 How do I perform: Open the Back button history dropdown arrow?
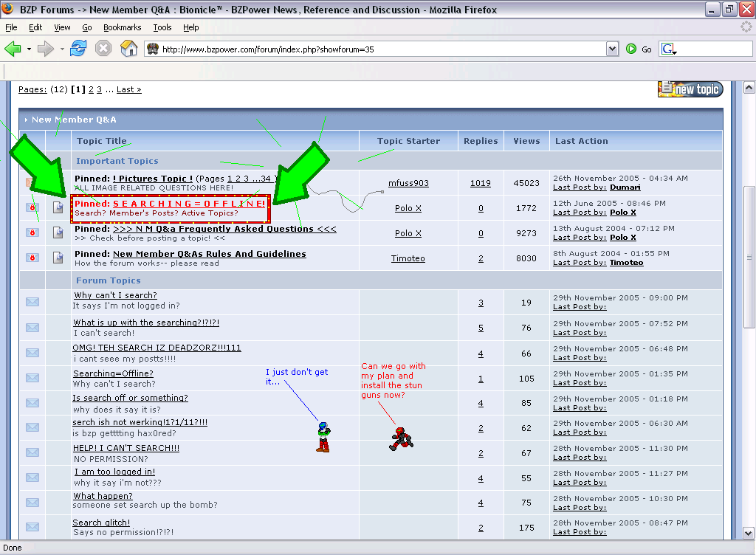pyautogui.click(x=29, y=49)
